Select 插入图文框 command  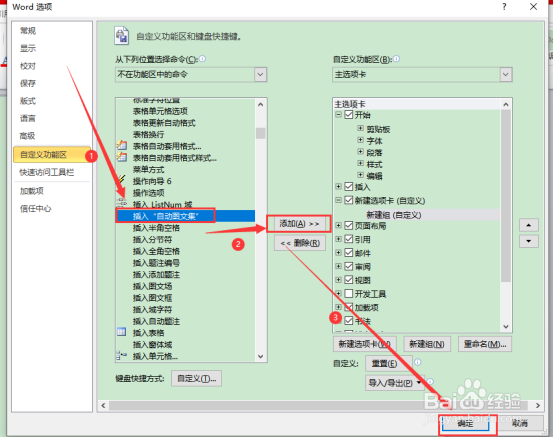point(152,298)
